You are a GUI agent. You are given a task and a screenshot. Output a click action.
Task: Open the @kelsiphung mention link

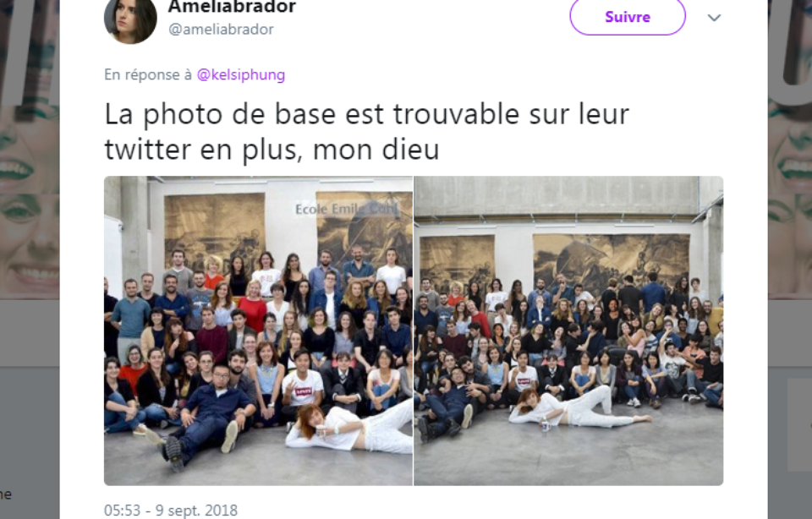coord(241,74)
